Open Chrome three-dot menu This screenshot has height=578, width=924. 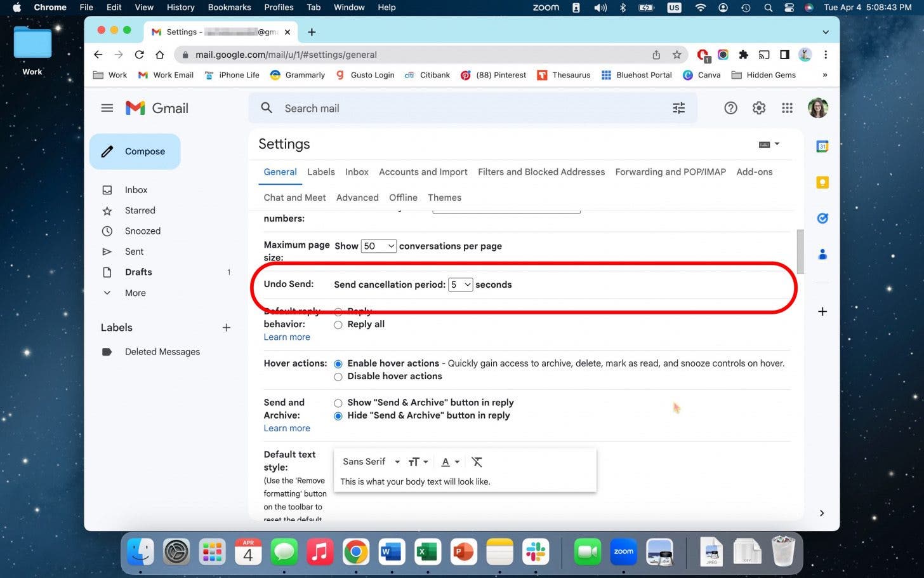pos(826,55)
